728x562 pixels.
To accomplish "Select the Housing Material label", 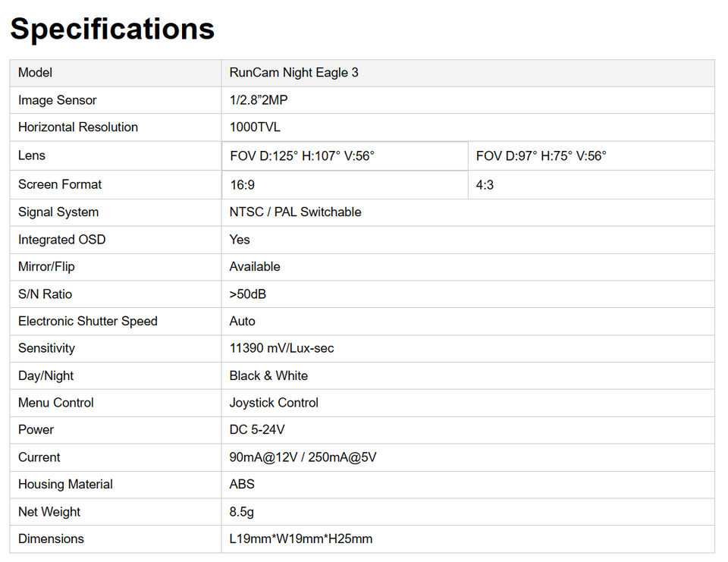I will click(65, 485).
